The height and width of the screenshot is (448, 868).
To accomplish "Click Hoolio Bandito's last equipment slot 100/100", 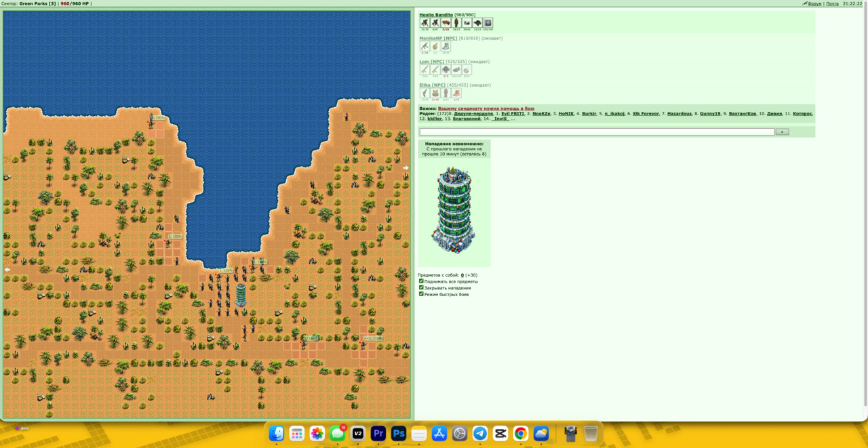I will pyautogui.click(x=488, y=23).
